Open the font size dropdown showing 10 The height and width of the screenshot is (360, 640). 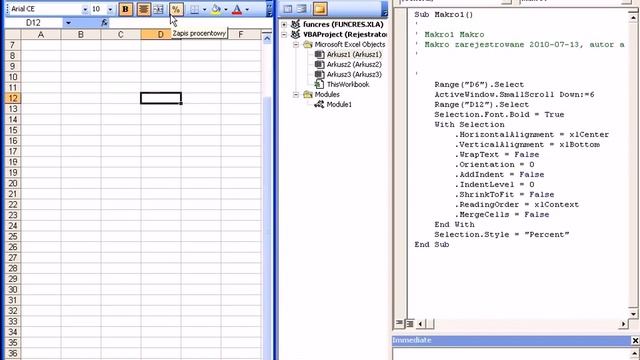(x=110, y=9)
